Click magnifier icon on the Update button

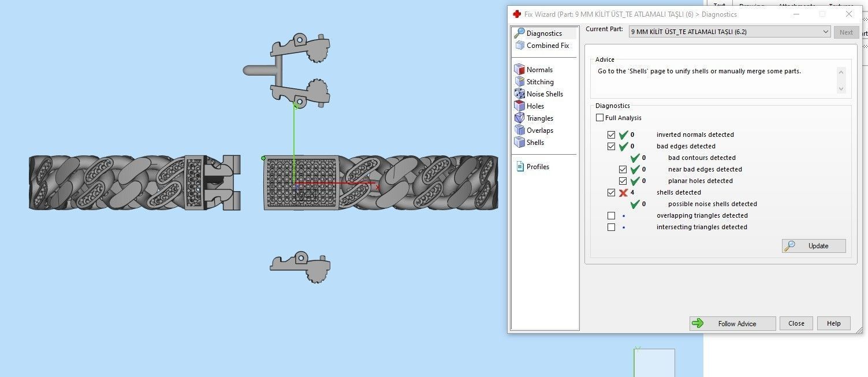[x=789, y=246]
